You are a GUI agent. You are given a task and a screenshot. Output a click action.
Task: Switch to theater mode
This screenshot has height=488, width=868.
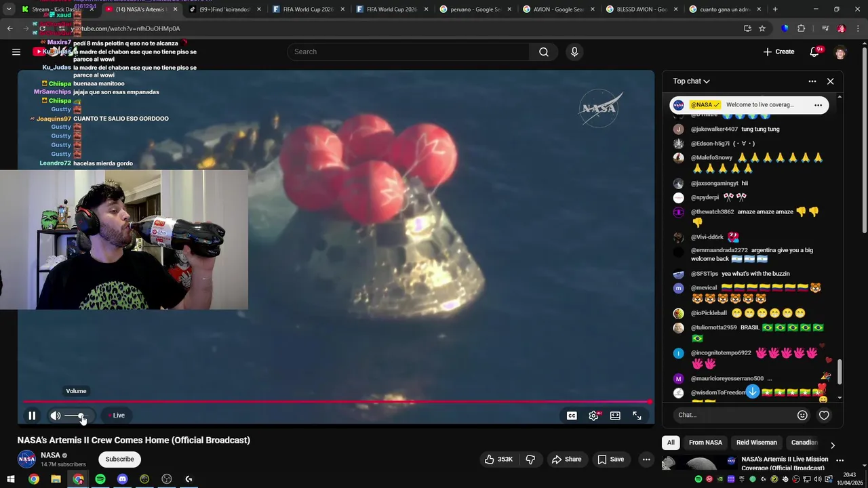(x=615, y=415)
